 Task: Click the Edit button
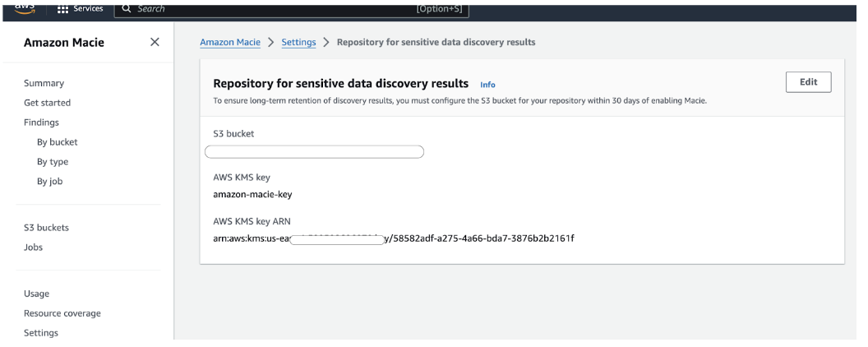click(808, 82)
